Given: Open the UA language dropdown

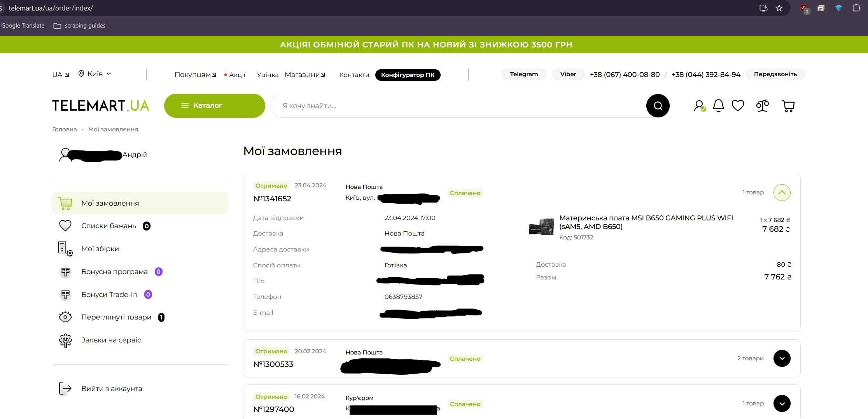Looking at the screenshot, I should tap(61, 74).
